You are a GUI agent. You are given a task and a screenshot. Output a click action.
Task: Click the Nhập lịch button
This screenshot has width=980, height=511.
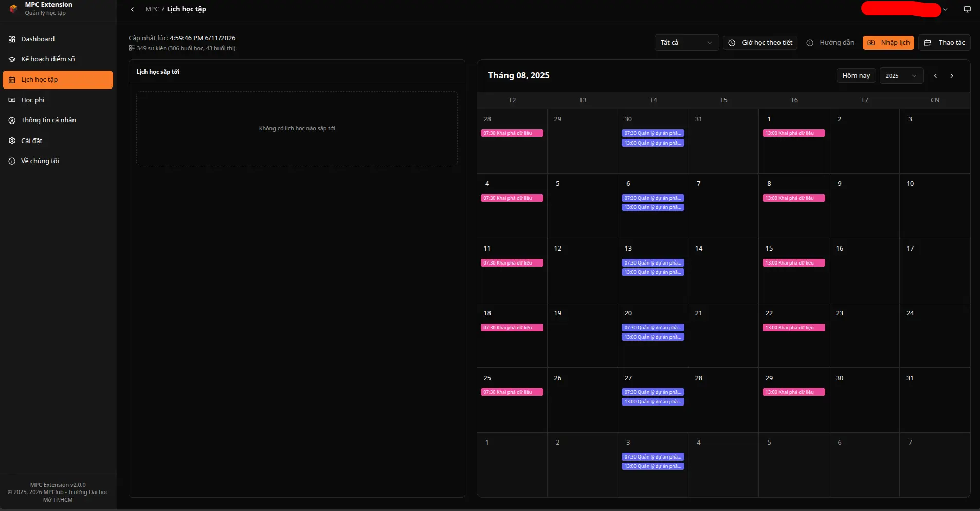888,43
